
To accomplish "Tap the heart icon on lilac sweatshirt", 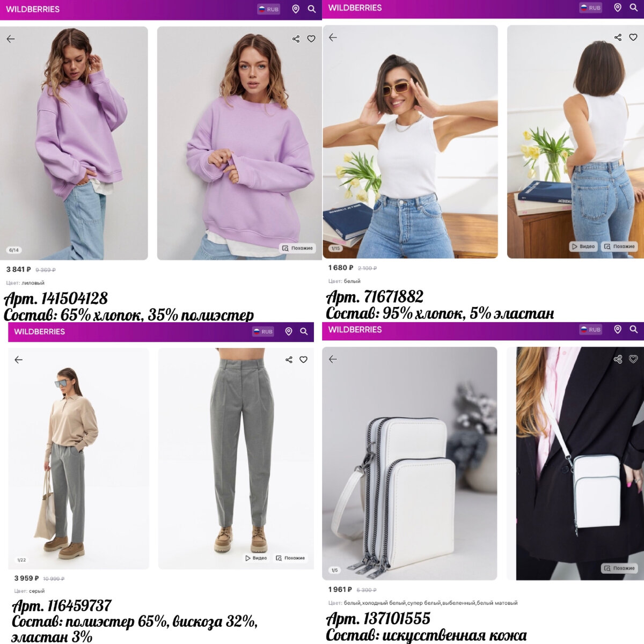I will pyautogui.click(x=311, y=39).
